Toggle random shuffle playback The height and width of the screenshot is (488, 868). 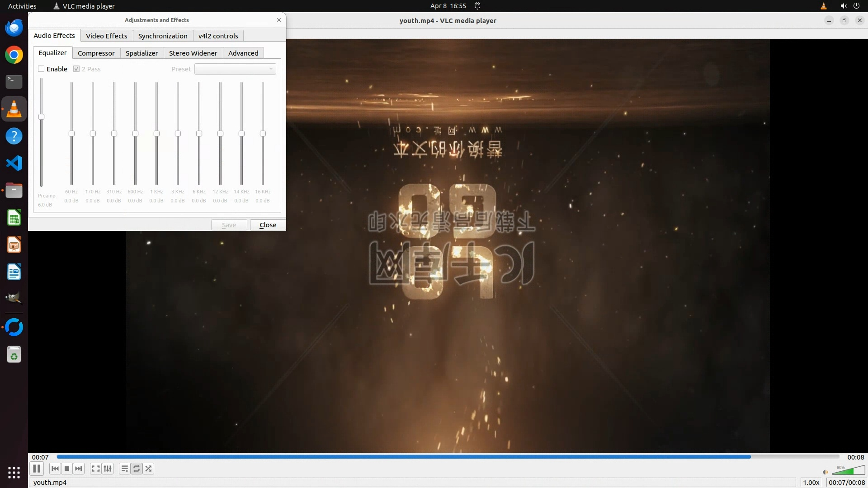point(148,469)
